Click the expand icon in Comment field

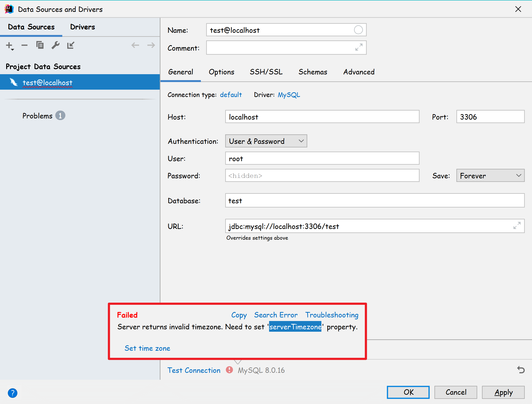pos(359,47)
